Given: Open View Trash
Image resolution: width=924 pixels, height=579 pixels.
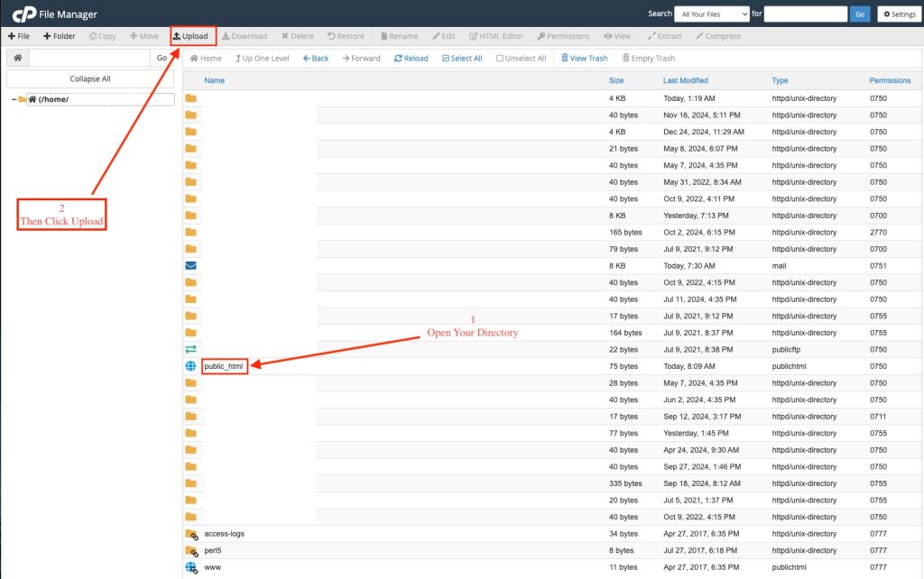Looking at the screenshot, I should [x=584, y=59].
